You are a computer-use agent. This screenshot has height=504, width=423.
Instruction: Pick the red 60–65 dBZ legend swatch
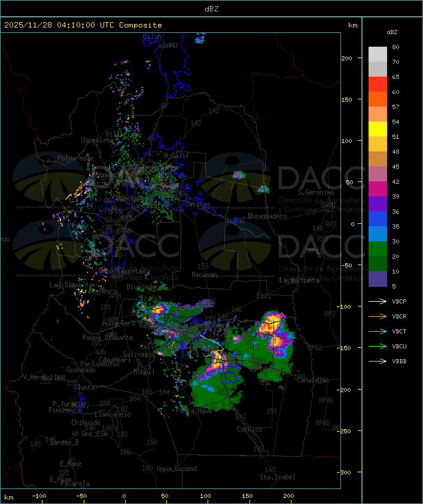tap(378, 84)
